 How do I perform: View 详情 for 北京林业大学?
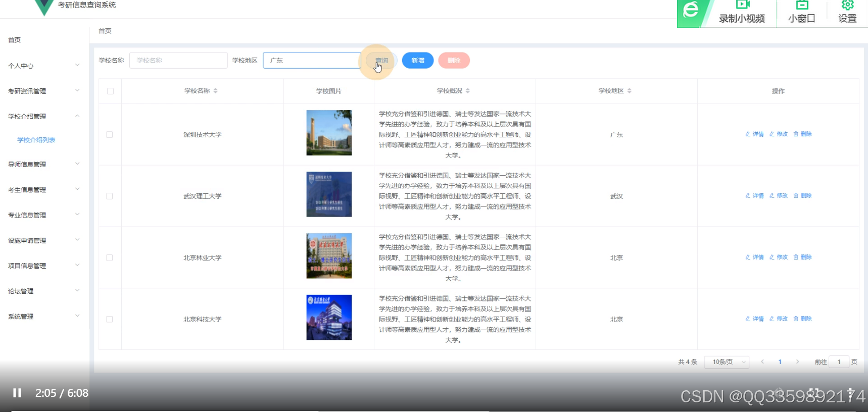click(754, 257)
